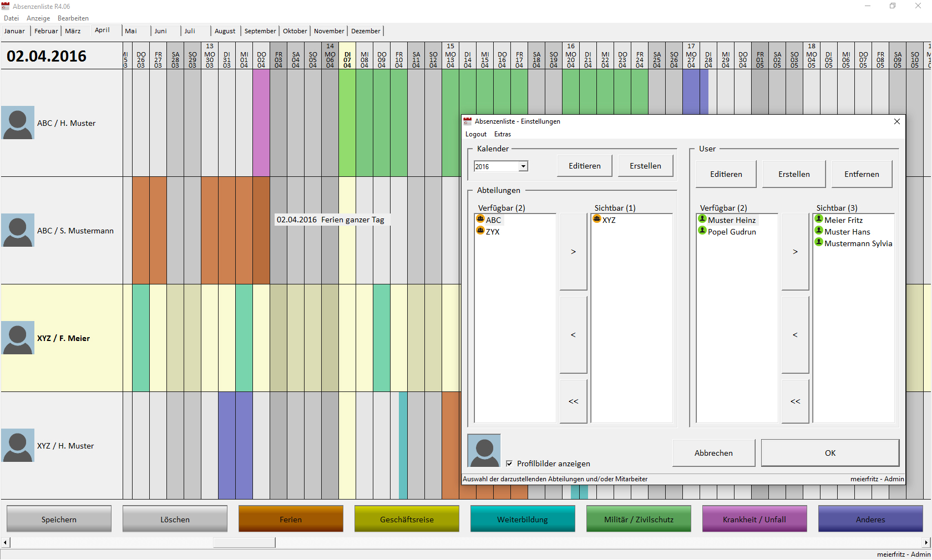Choose the orange Ferien absence color button

(x=291, y=519)
